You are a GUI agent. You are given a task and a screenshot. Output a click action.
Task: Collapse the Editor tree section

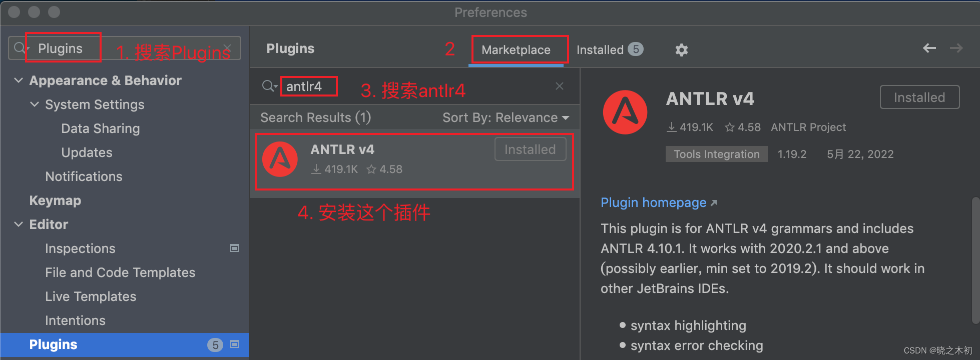coord(19,224)
